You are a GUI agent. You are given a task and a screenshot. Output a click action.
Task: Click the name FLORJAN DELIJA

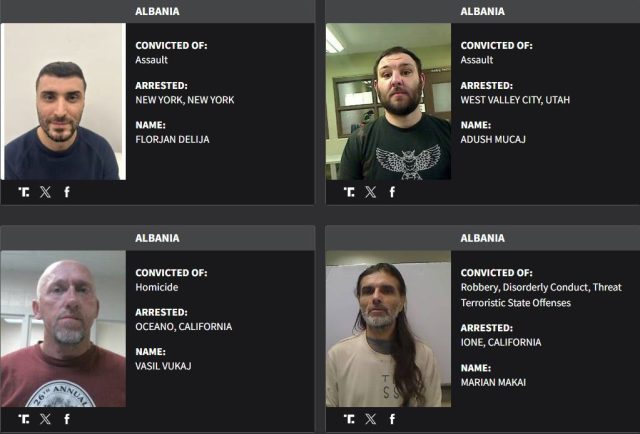(172, 140)
